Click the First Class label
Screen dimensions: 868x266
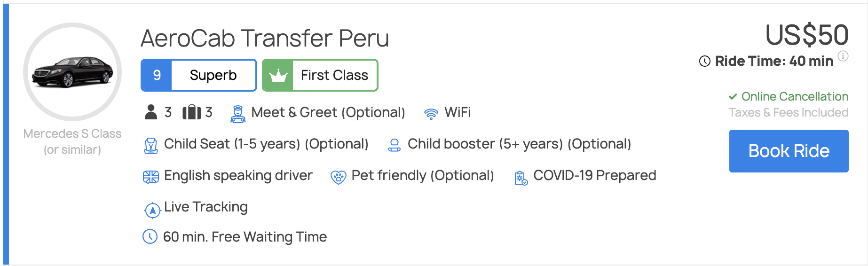coord(334,75)
